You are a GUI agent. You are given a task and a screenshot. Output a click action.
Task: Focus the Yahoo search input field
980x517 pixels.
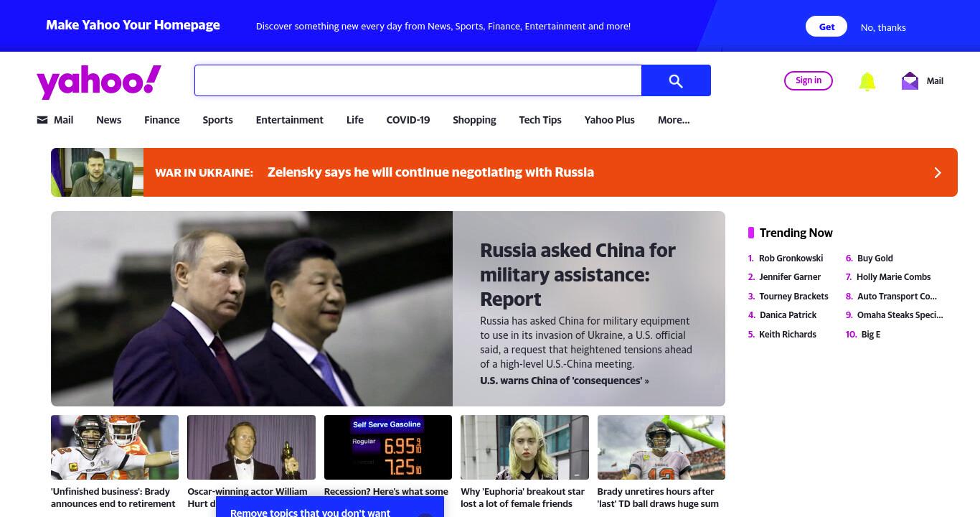tap(418, 80)
